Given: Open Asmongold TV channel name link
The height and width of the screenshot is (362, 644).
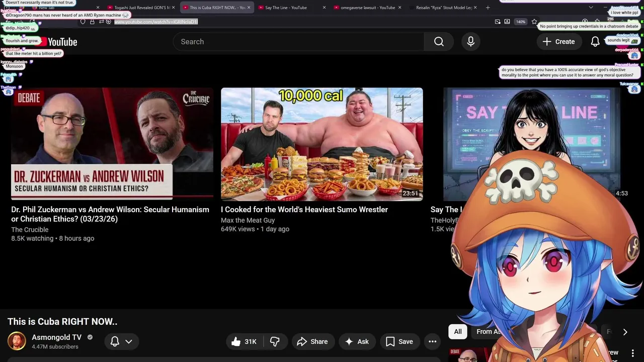Looking at the screenshot, I should coord(56,337).
